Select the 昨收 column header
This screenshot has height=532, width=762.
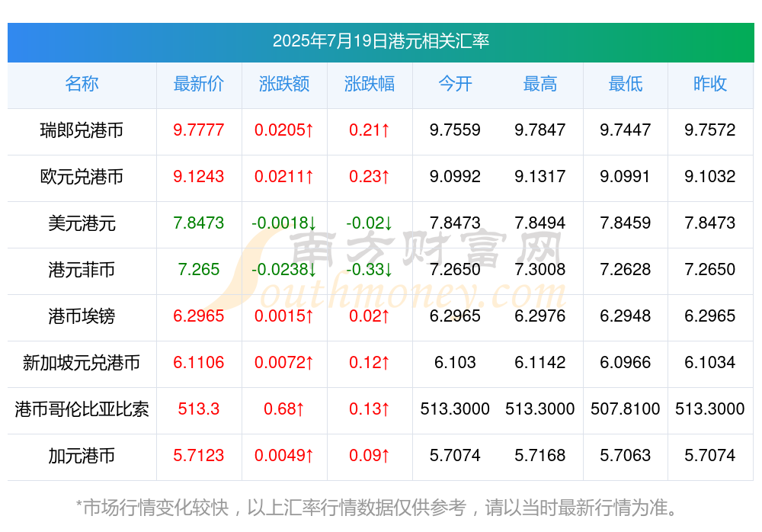click(x=710, y=84)
